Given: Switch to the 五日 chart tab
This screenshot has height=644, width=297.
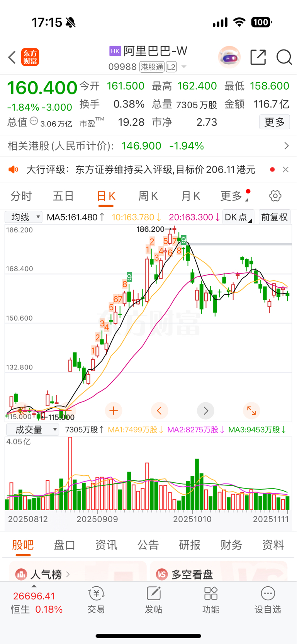Looking at the screenshot, I should (63, 196).
